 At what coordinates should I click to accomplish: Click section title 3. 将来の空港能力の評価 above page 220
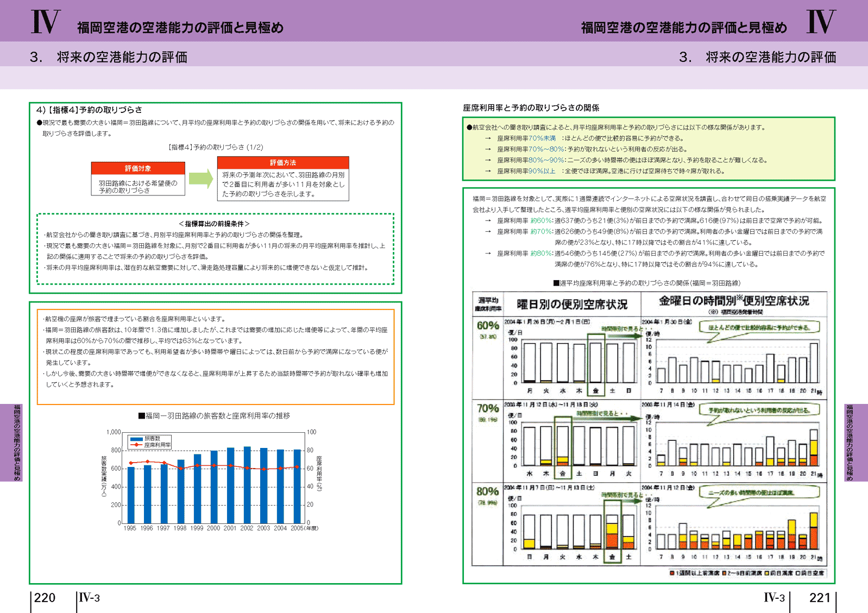[109, 57]
